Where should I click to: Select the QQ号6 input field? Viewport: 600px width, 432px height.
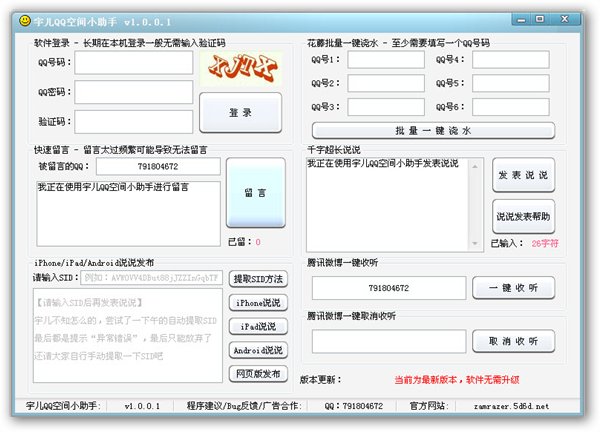(x=511, y=107)
